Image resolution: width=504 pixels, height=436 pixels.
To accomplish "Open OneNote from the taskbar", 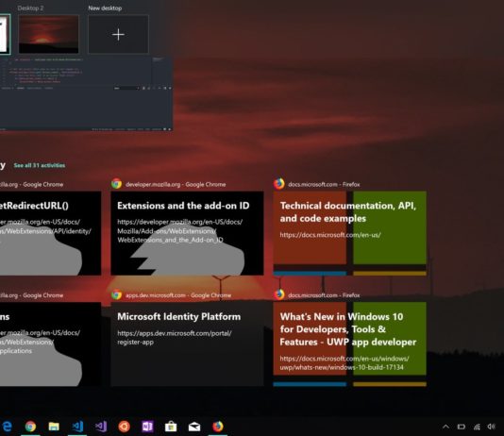I will [x=147, y=427].
